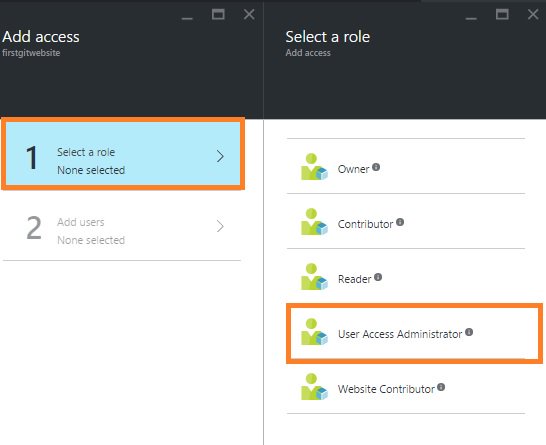Minimize the Add access blade
The height and width of the screenshot is (445, 546).
[187, 17]
